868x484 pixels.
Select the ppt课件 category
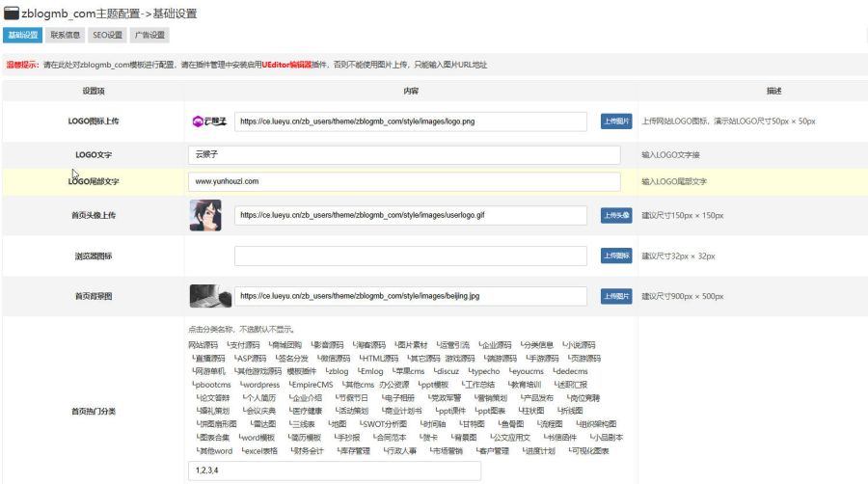[451, 411]
